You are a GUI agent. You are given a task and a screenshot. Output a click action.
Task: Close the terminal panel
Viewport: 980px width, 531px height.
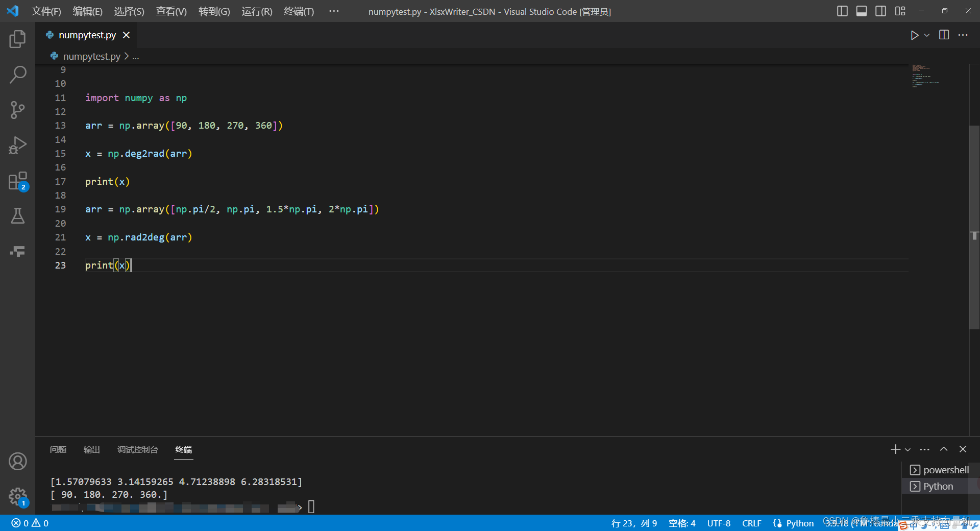tap(963, 449)
